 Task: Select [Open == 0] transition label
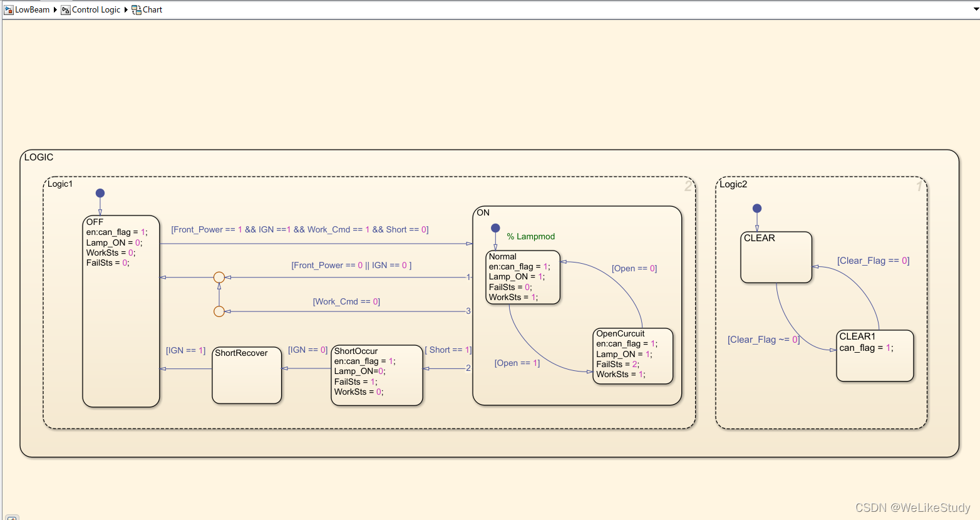(634, 269)
